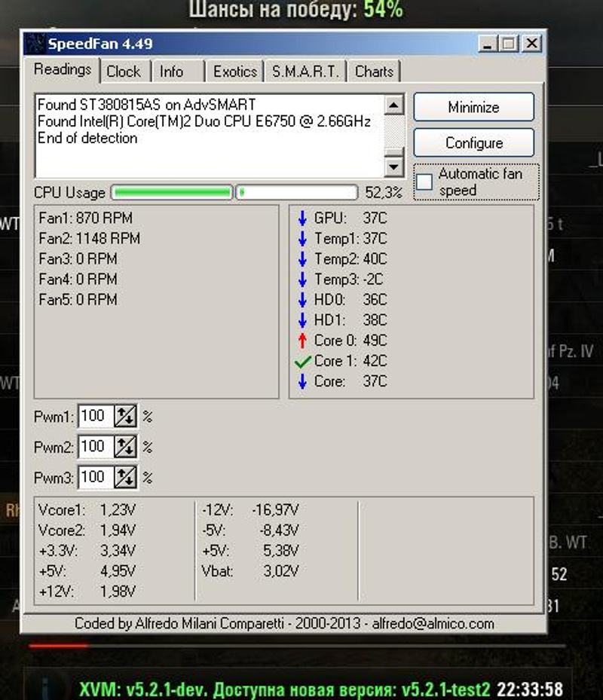Click the Pwm2 spinner arrows

[125, 447]
